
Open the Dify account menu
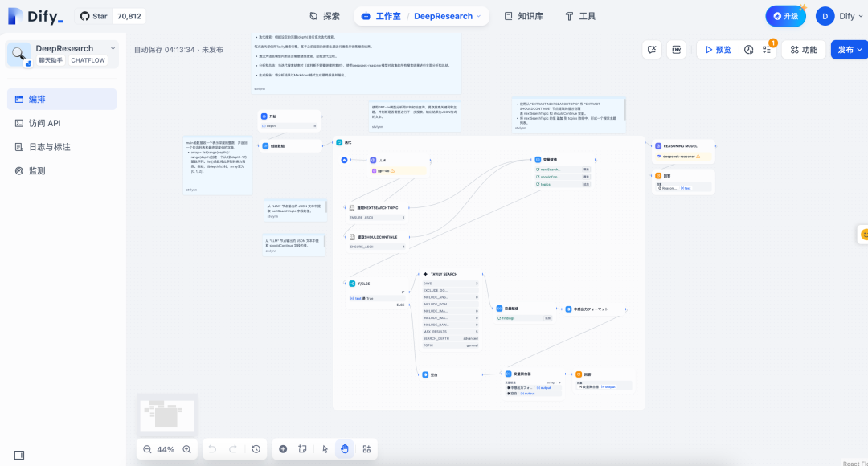[840, 16]
